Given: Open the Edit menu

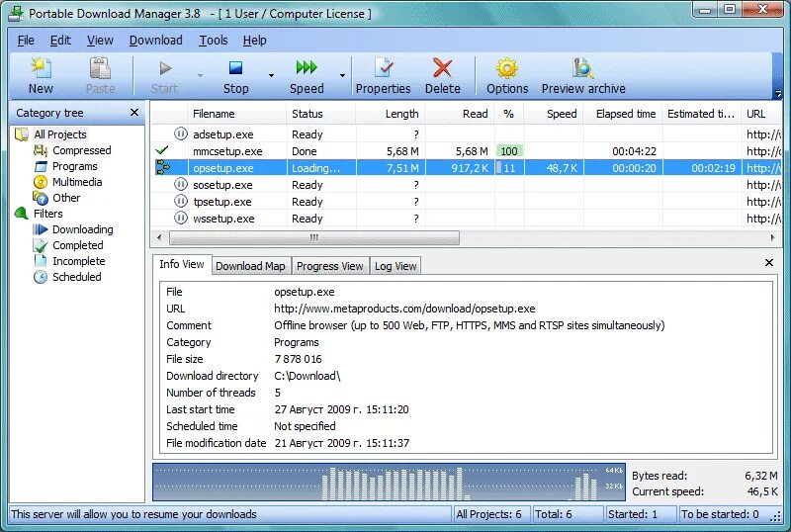Looking at the screenshot, I should pyautogui.click(x=60, y=41).
